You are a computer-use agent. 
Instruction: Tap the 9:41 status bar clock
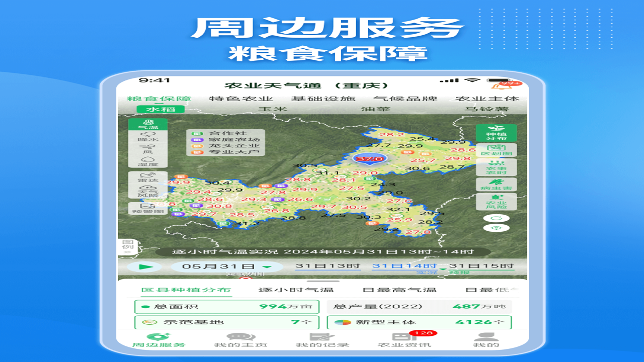(x=154, y=80)
